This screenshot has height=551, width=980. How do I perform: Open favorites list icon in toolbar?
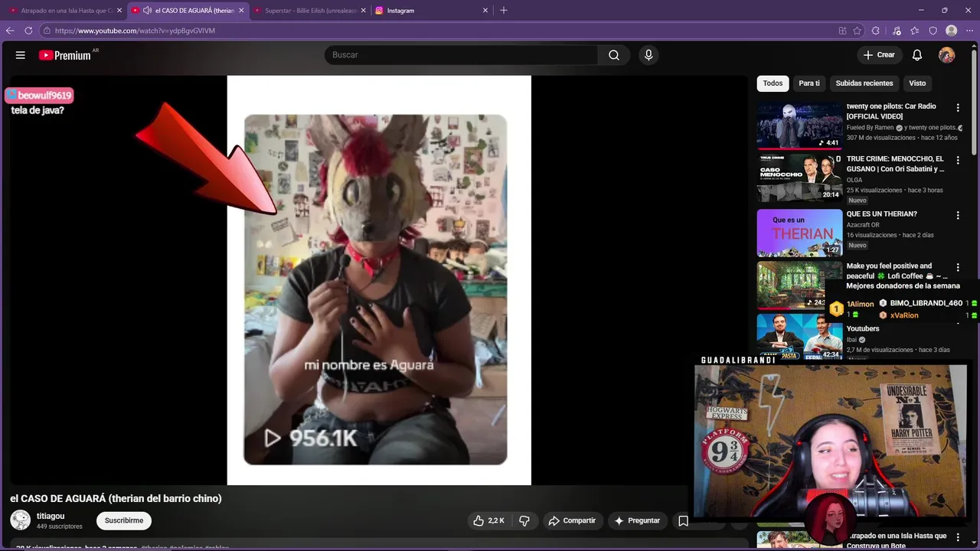click(915, 31)
